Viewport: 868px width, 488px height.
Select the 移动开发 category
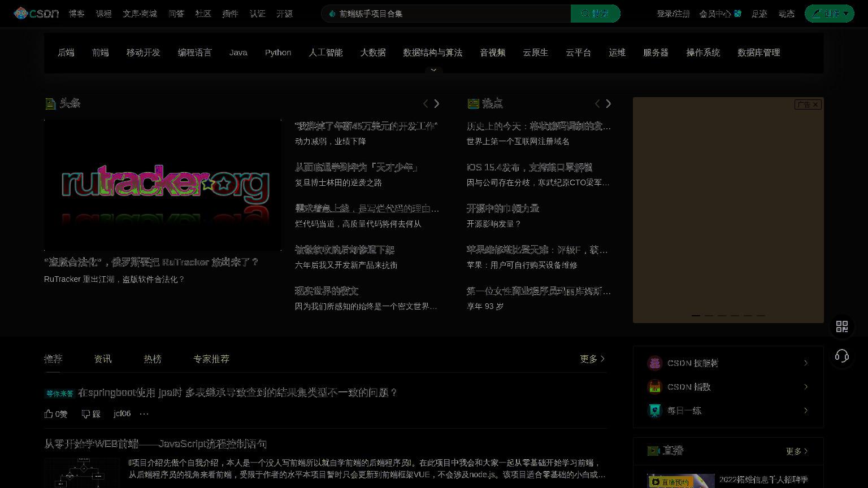click(144, 53)
